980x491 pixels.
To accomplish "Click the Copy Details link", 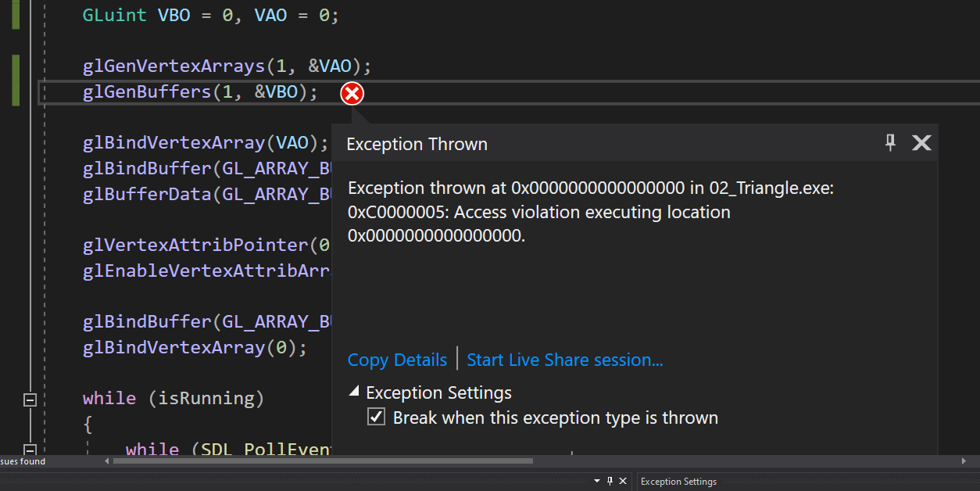I will tap(397, 360).
